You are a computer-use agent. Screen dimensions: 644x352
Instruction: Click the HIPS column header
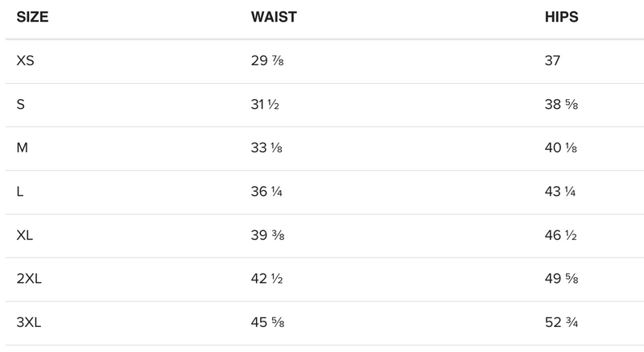tap(562, 18)
